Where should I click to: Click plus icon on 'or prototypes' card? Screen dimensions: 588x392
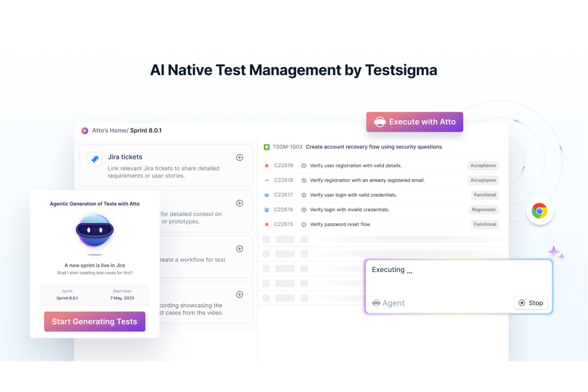click(x=240, y=203)
